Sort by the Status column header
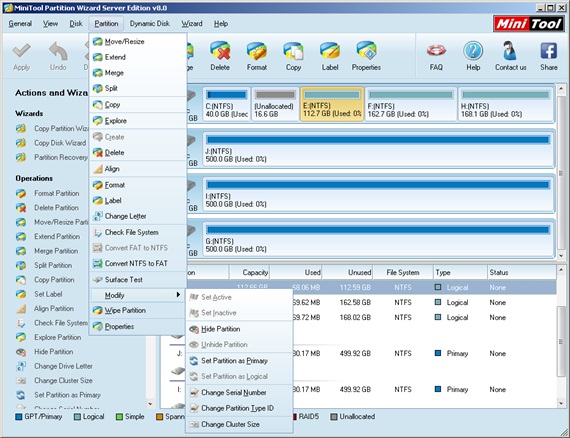The image size is (570, 438). (521, 273)
